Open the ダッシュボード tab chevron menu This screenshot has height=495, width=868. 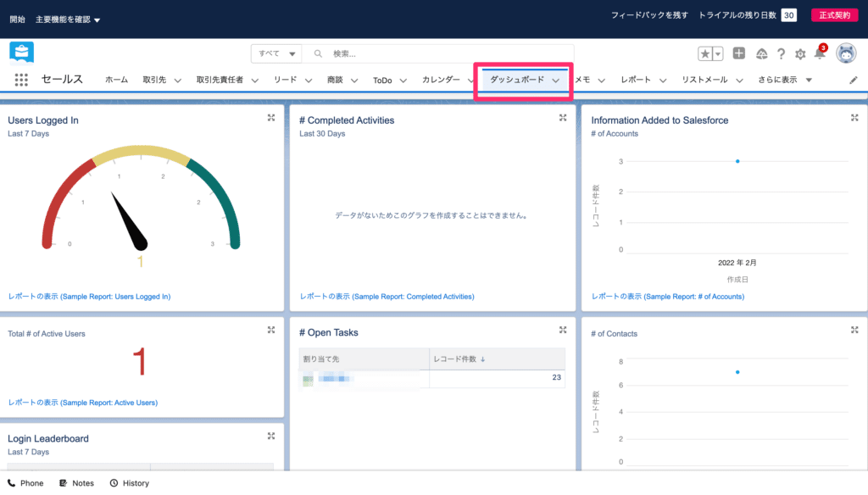556,81
